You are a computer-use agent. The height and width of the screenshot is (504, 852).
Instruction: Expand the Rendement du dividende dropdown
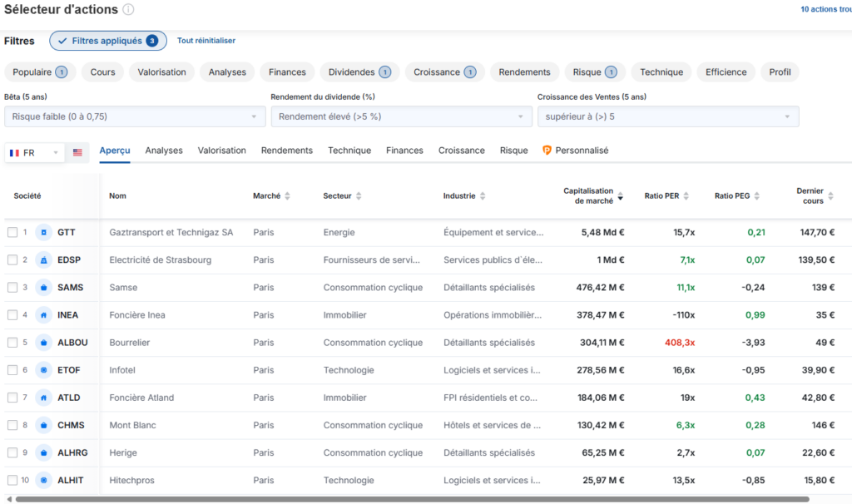[401, 116]
